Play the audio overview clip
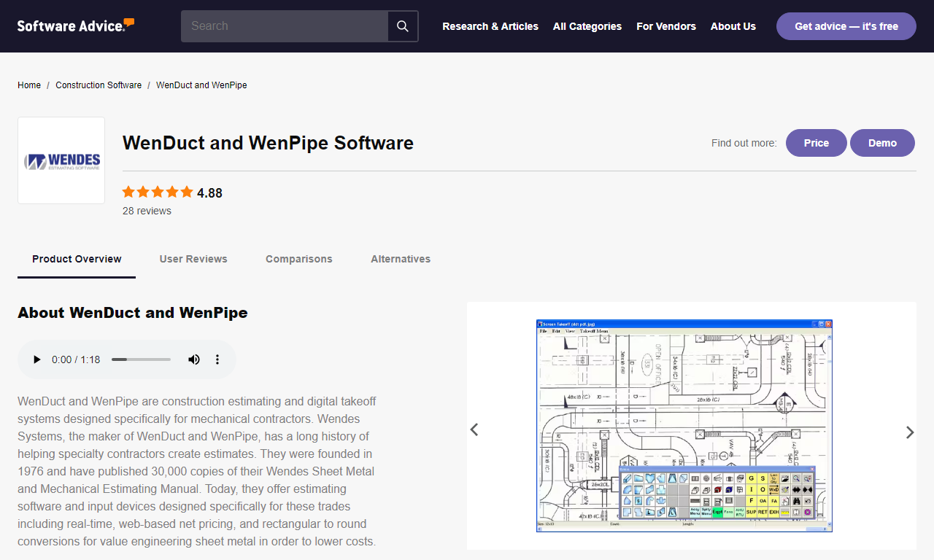The height and width of the screenshot is (560, 934). [x=36, y=359]
